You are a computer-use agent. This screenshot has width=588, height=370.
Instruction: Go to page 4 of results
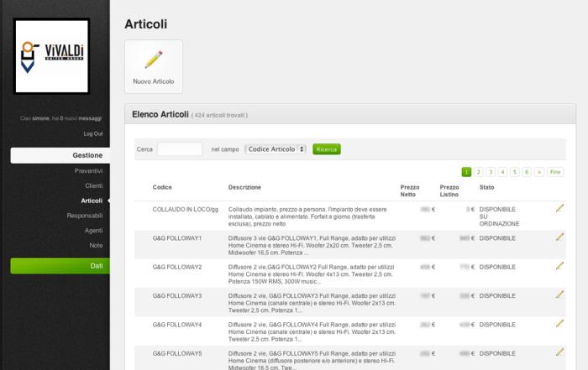coord(502,172)
